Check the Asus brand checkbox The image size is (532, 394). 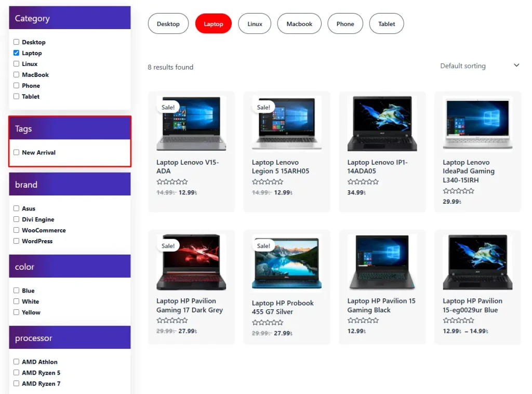tap(16, 208)
